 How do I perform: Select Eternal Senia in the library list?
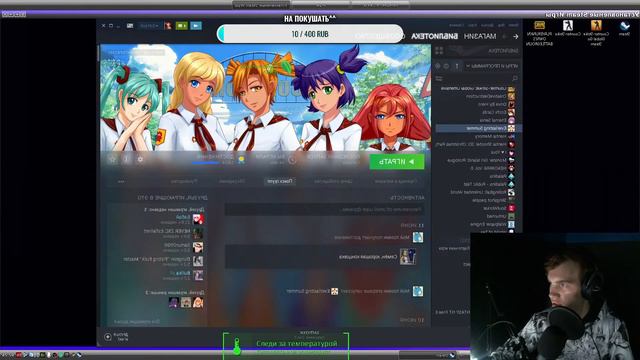click(493, 120)
